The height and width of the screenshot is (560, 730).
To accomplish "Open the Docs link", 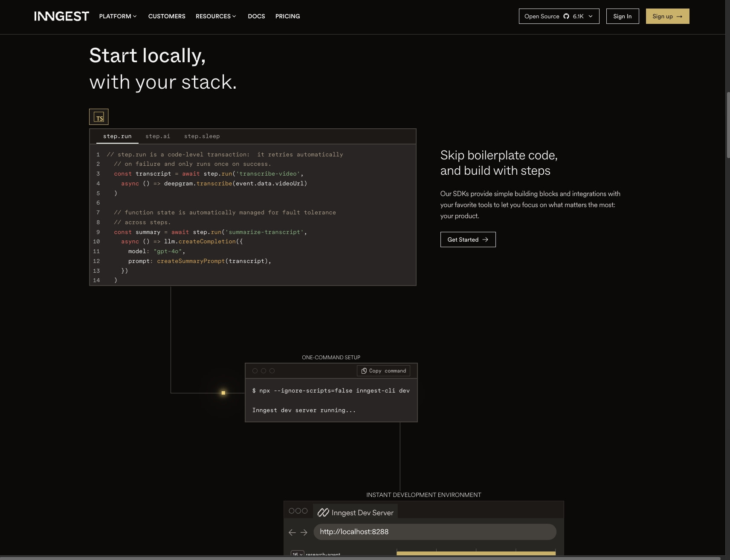I will coord(256,16).
